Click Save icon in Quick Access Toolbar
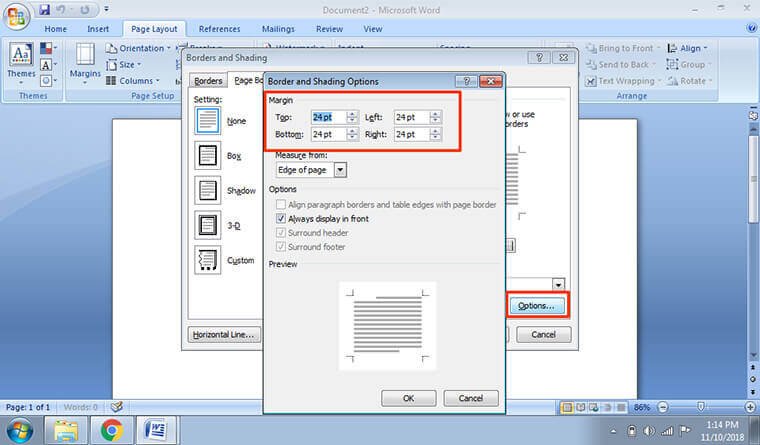This screenshot has width=760, height=445. pos(45,10)
